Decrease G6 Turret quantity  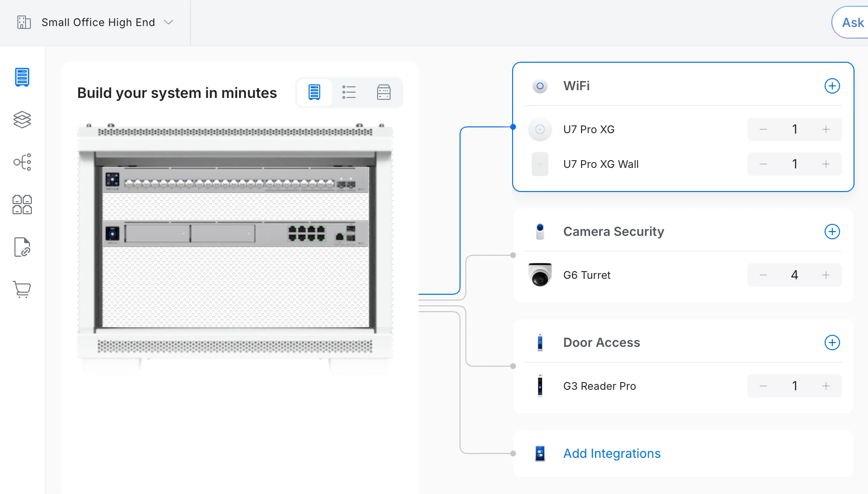(x=763, y=275)
